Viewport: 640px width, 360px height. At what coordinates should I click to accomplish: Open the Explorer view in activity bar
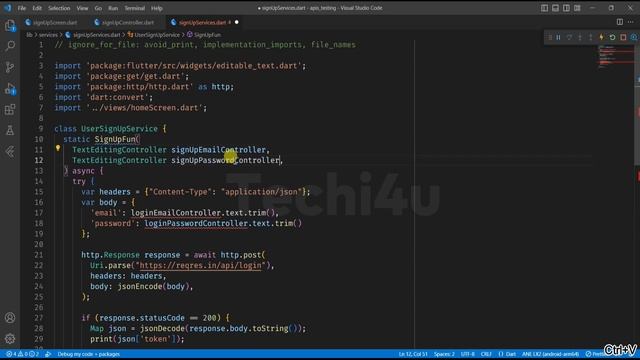10,26
